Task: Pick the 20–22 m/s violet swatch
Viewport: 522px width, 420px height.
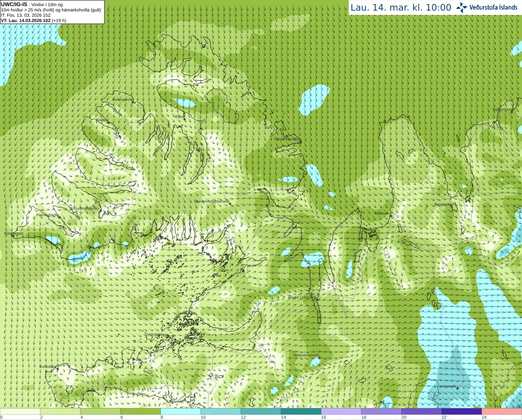Action: tap(422, 411)
